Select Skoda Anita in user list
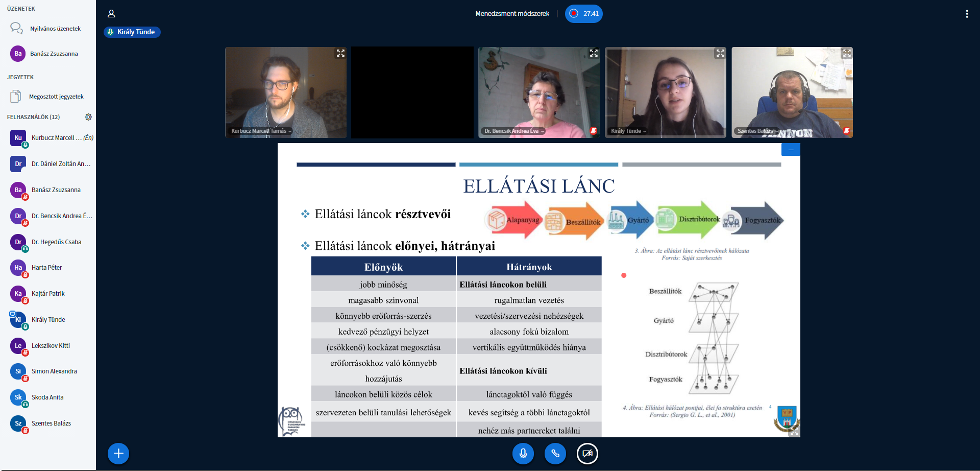Viewport: 980px width, 471px height. click(x=47, y=397)
